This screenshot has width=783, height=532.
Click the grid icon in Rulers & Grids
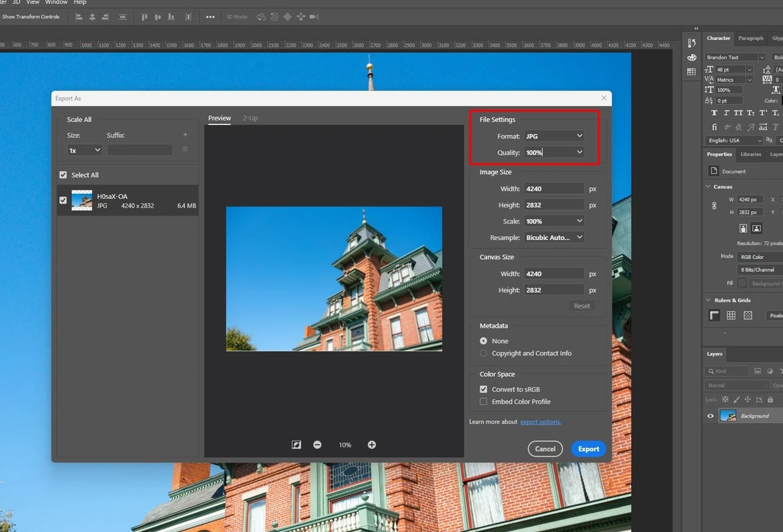(730, 315)
